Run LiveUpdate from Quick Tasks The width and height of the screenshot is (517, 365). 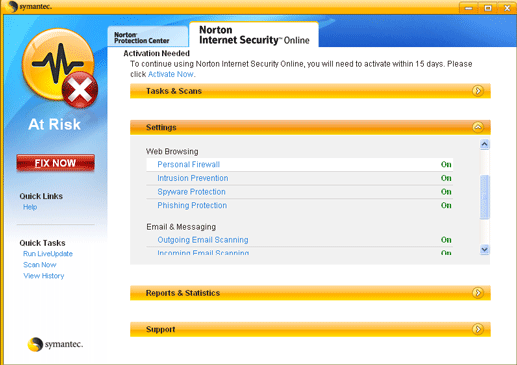click(x=48, y=254)
